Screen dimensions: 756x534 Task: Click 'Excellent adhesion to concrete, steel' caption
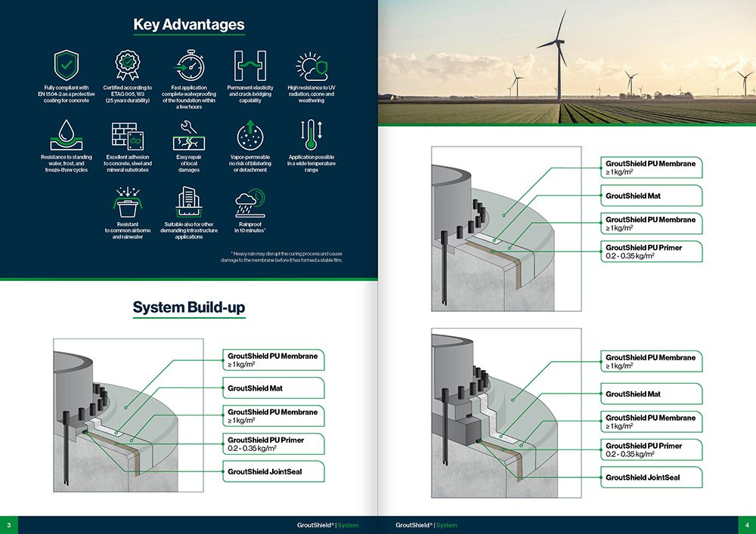(x=127, y=164)
